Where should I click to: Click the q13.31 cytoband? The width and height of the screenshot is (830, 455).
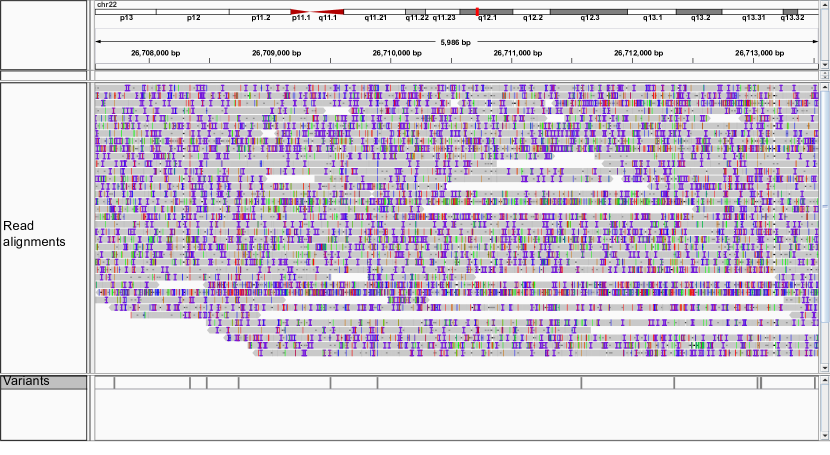(x=753, y=12)
